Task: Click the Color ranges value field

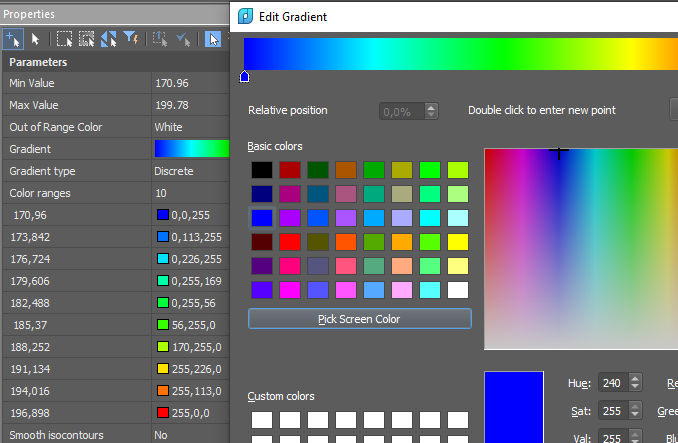Action: [190, 193]
